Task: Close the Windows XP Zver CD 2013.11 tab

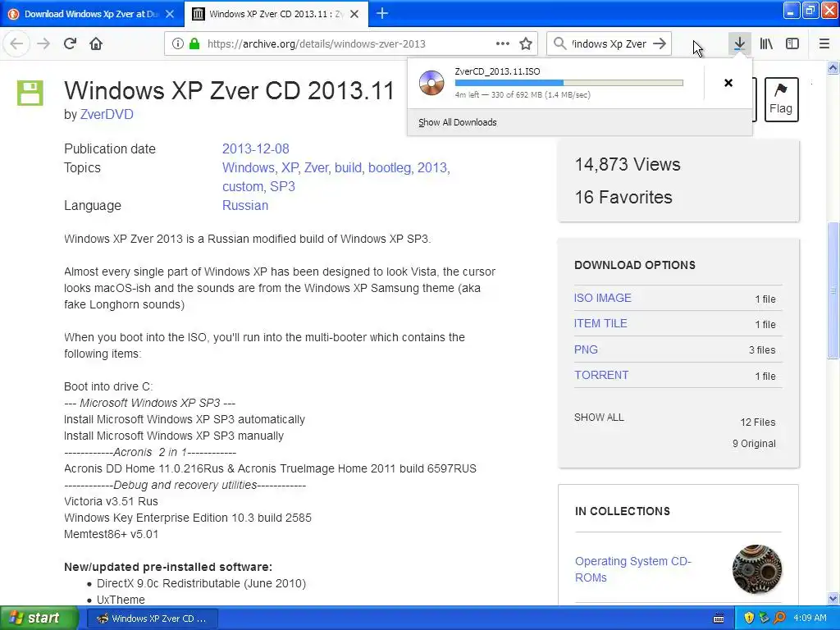Action: pos(354,14)
